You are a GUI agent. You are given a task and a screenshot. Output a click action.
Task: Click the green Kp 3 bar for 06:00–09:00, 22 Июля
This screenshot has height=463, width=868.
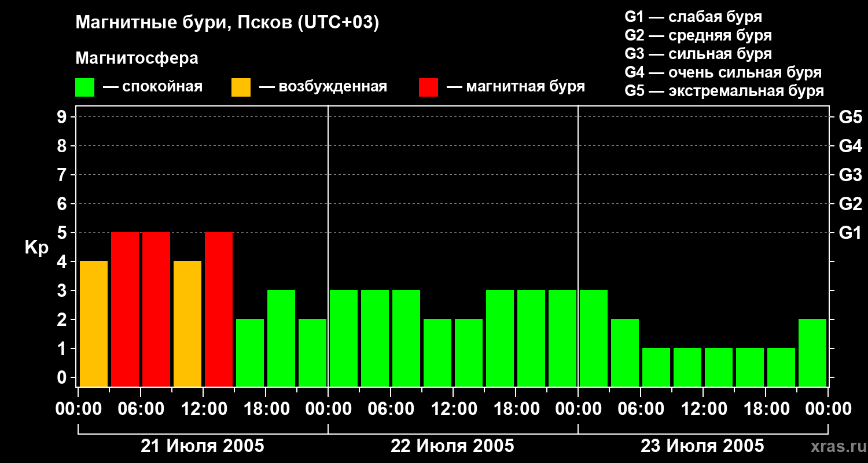coord(406,338)
